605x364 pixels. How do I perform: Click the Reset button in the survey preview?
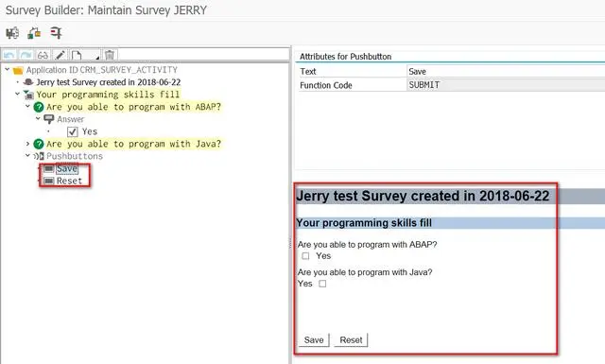[351, 340]
